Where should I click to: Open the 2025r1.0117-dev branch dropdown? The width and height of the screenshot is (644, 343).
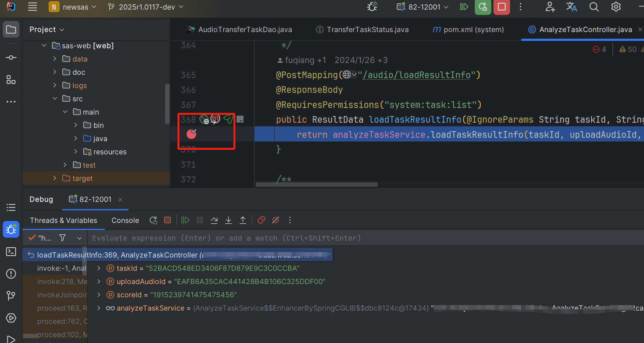[x=146, y=7]
